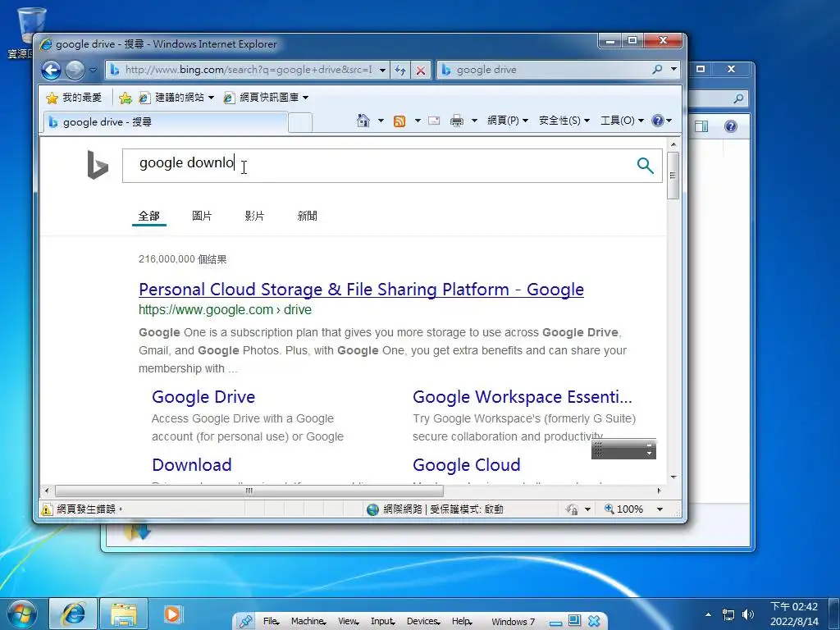Expand the RSS feeds dropdown arrow
840x630 pixels.
pyautogui.click(x=418, y=121)
